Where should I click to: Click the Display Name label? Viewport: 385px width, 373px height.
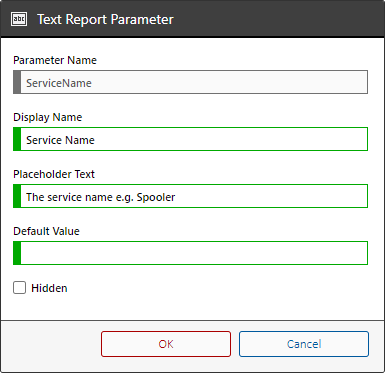click(x=48, y=117)
